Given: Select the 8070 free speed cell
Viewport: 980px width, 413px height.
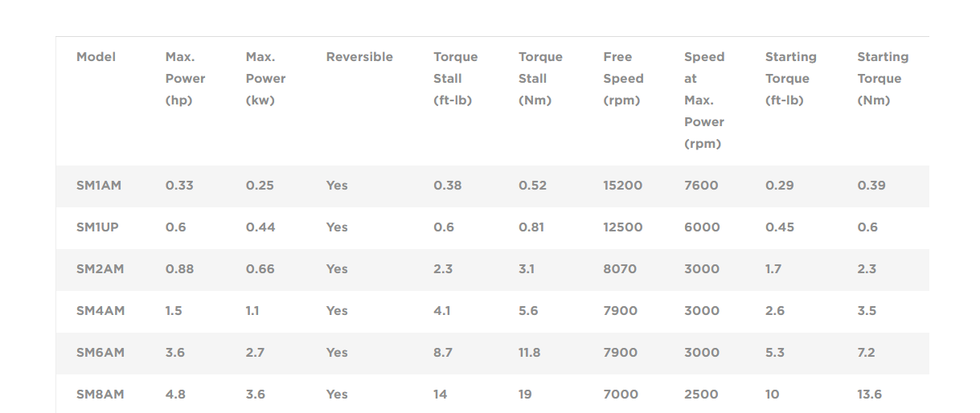Looking at the screenshot, I should pyautogui.click(x=619, y=269).
